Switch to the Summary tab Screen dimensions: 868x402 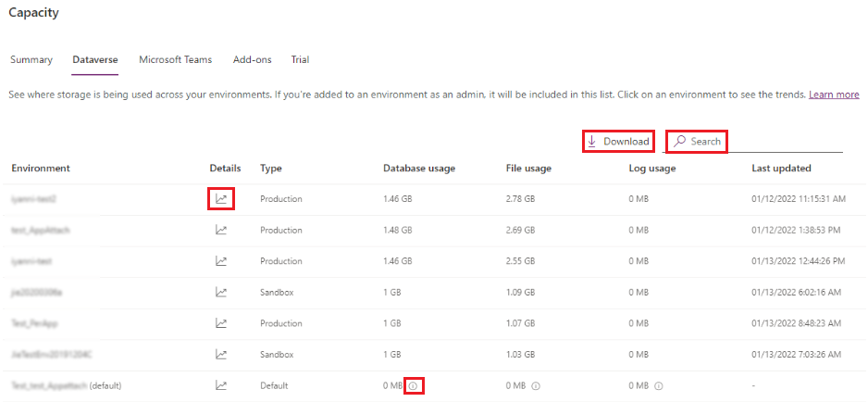31,60
